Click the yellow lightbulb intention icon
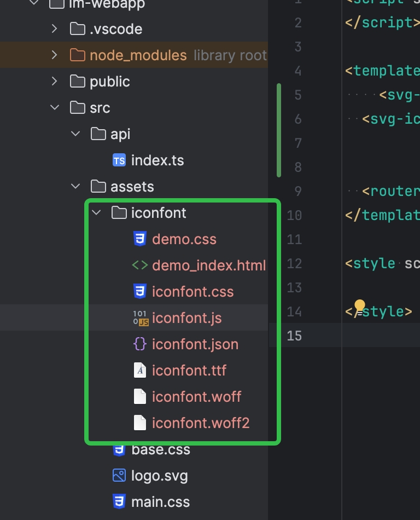Screen dimensions: 420x520 [x=359, y=307]
